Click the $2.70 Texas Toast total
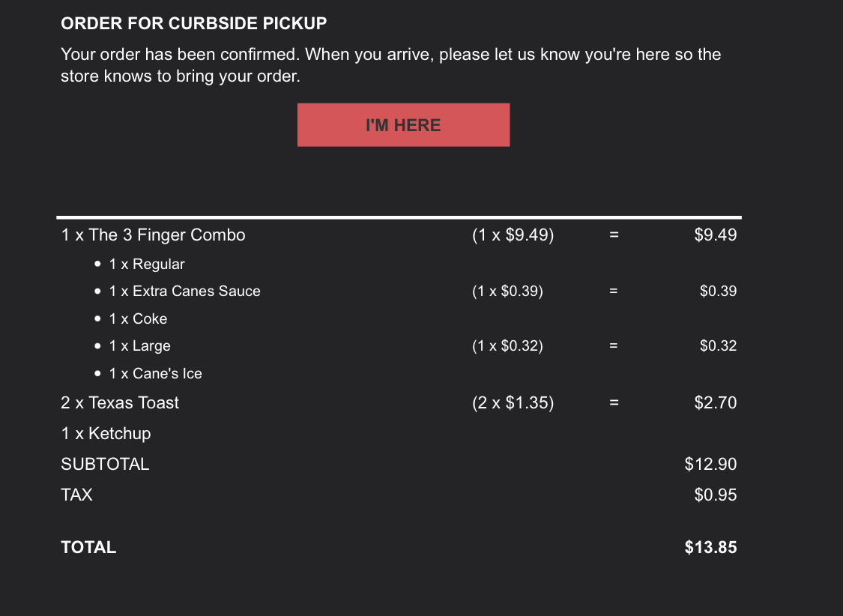The height and width of the screenshot is (616, 843). [x=716, y=403]
